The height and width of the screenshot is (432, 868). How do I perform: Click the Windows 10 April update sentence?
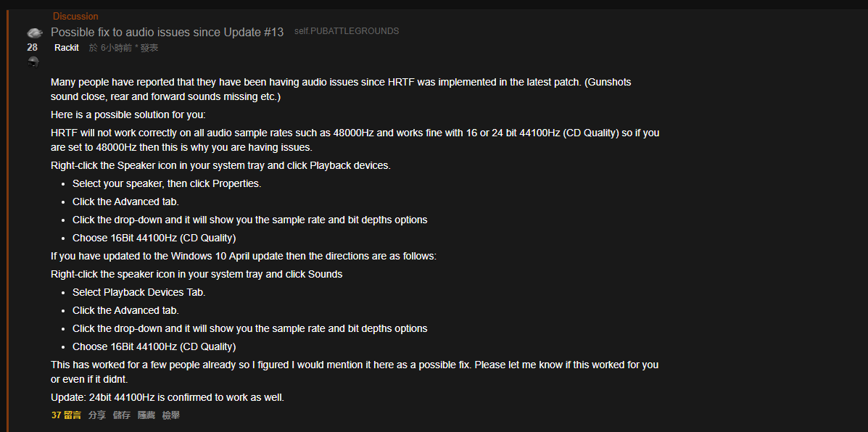click(x=244, y=256)
